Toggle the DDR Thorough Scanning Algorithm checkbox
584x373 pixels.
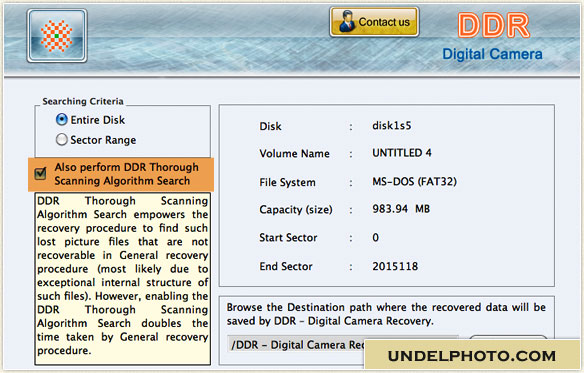40,174
